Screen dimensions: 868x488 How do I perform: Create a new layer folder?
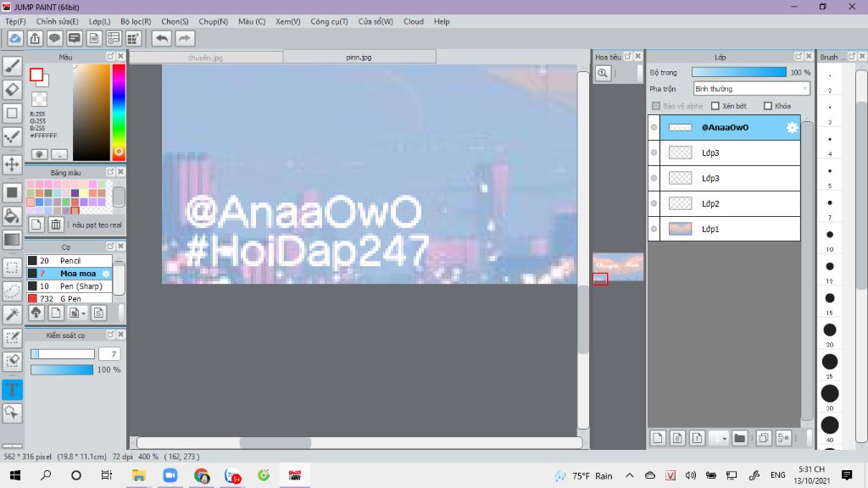point(739,438)
